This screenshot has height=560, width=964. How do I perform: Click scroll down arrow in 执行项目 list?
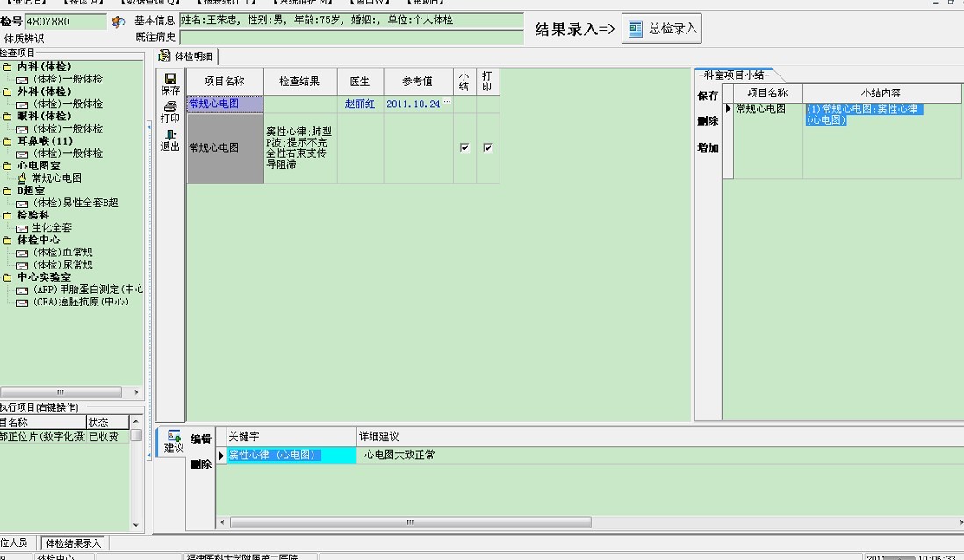[136, 525]
